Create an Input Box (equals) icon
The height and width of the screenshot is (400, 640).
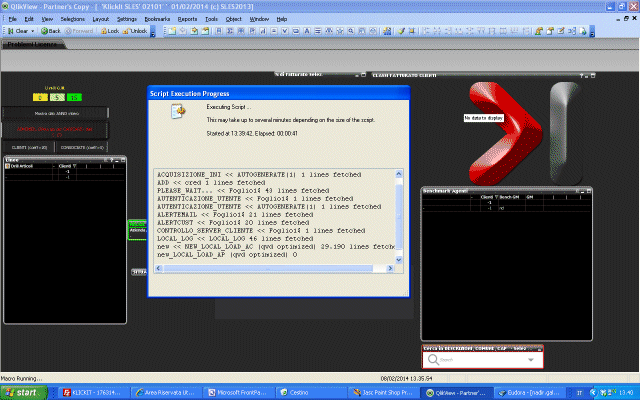point(274,31)
